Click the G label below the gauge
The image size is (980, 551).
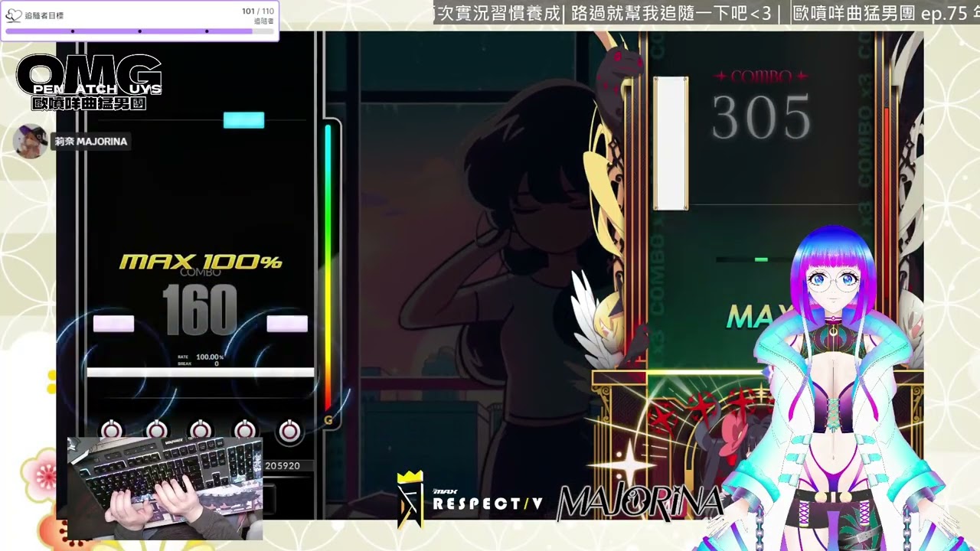328,420
